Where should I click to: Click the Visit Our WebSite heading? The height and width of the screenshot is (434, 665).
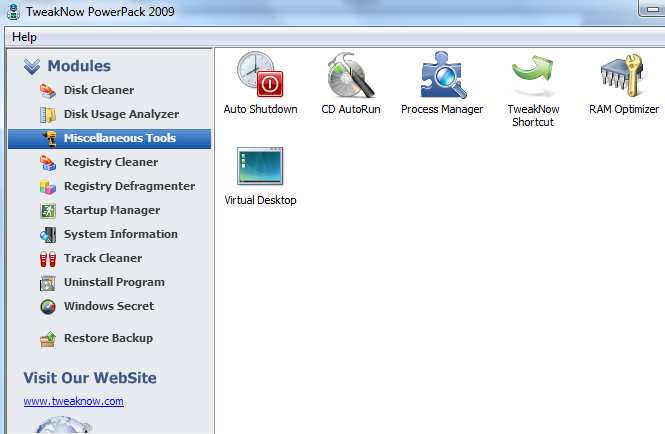[x=90, y=378]
